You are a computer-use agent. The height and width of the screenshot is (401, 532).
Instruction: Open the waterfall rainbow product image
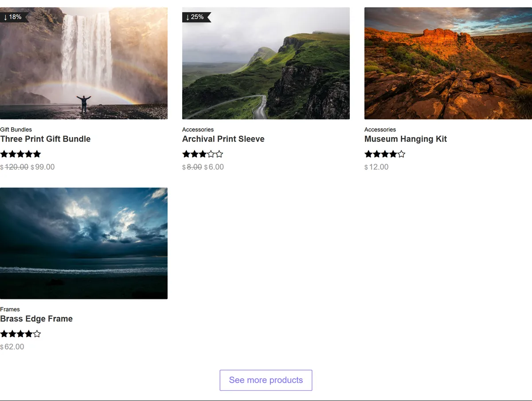point(84,63)
